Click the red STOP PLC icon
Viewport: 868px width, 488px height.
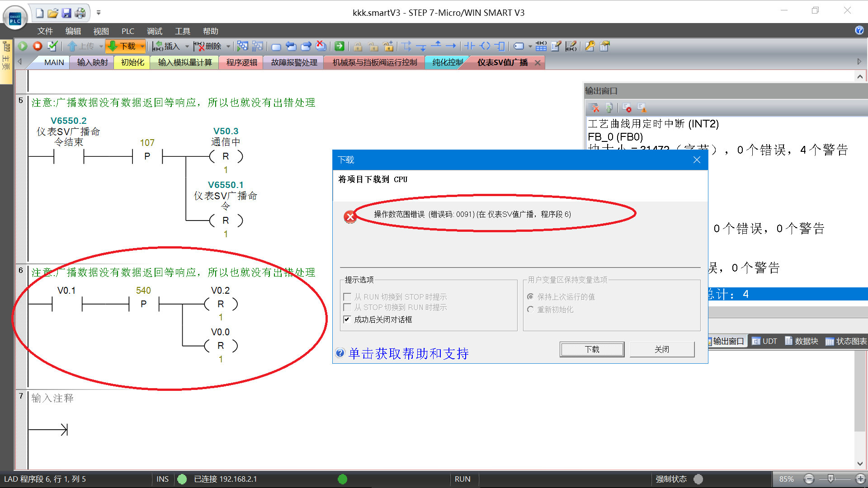point(38,46)
